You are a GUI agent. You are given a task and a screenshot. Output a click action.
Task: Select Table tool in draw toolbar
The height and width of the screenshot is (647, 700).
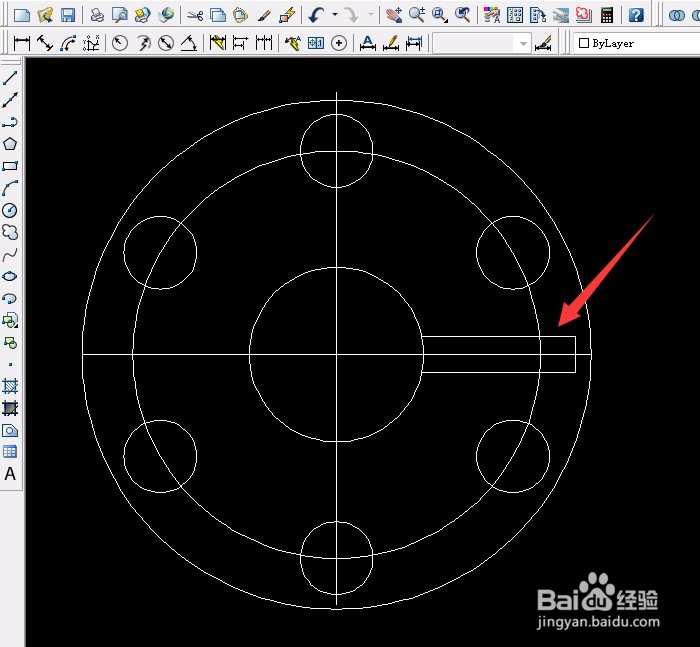tap(10, 452)
